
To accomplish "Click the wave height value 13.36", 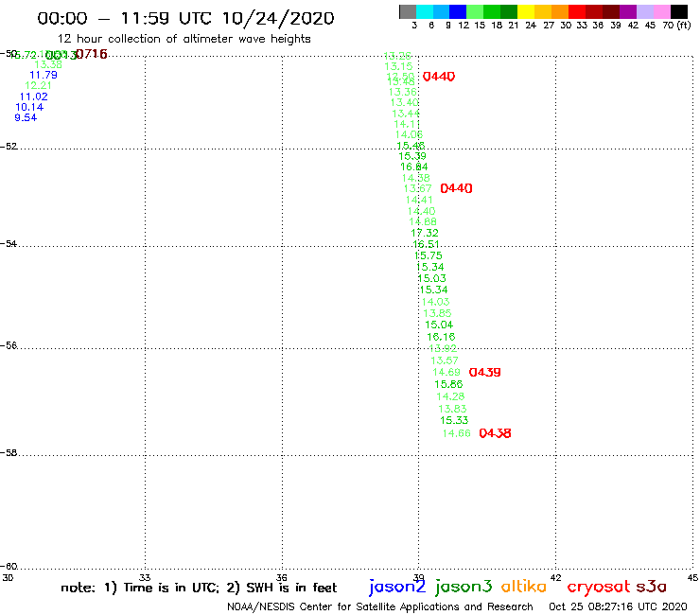I will click(403, 92).
